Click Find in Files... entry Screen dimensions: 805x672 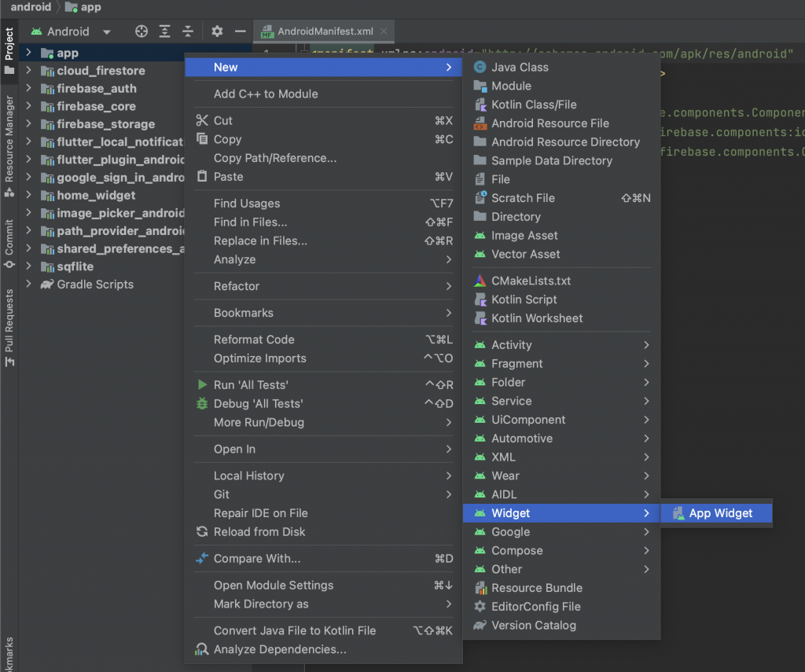[x=323, y=222]
